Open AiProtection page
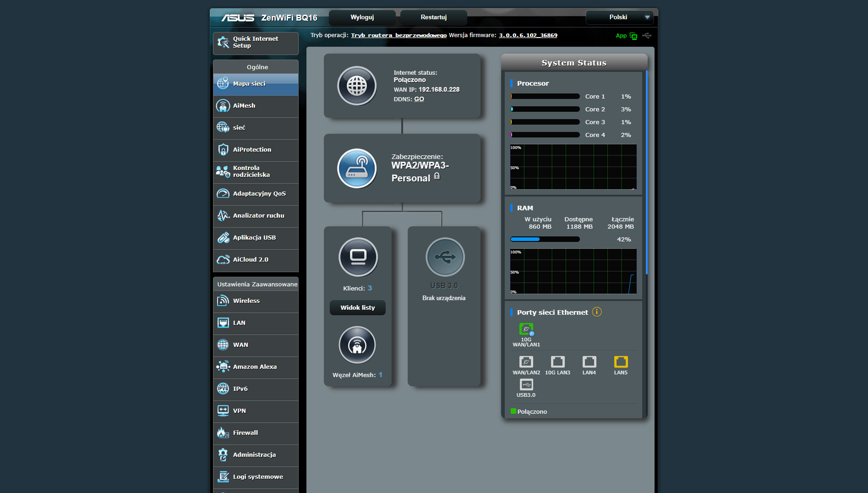 tap(256, 150)
